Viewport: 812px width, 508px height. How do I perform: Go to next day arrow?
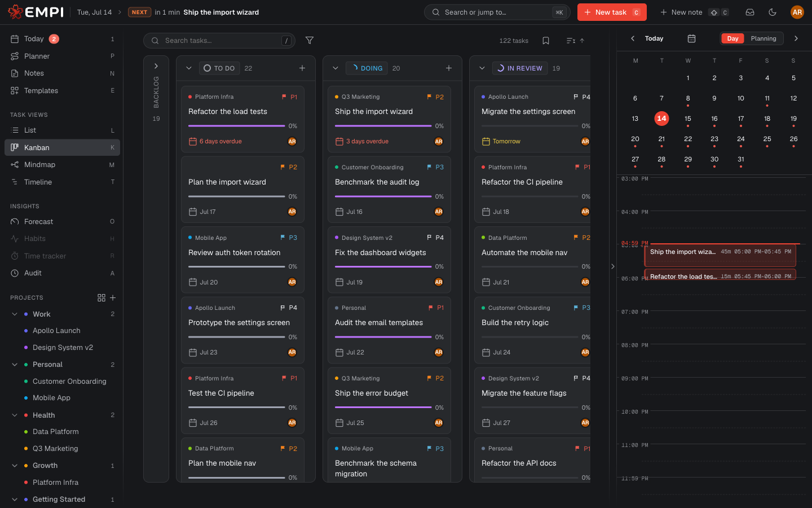pyautogui.click(x=796, y=38)
